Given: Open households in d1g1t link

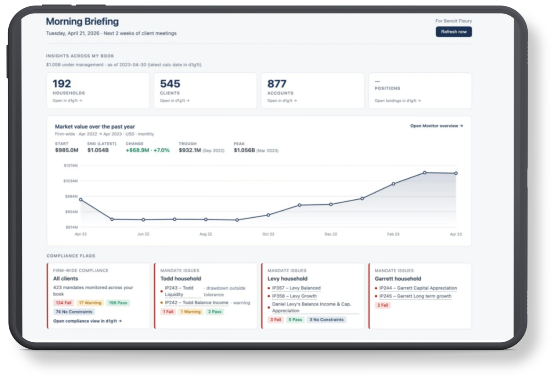Looking at the screenshot, I should click(x=67, y=100).
